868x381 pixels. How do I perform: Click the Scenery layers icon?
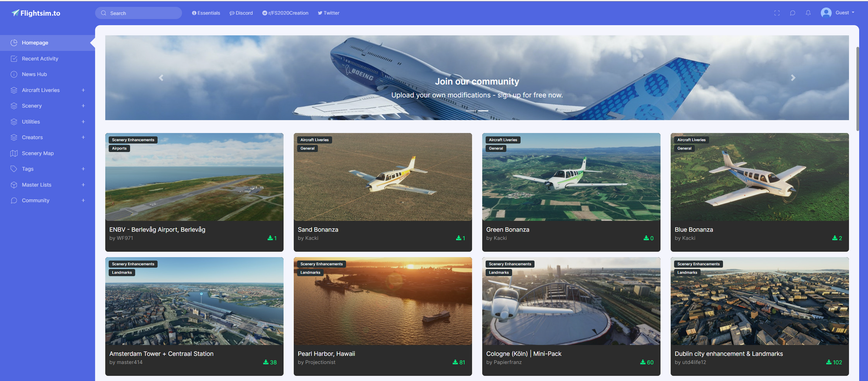14,106
